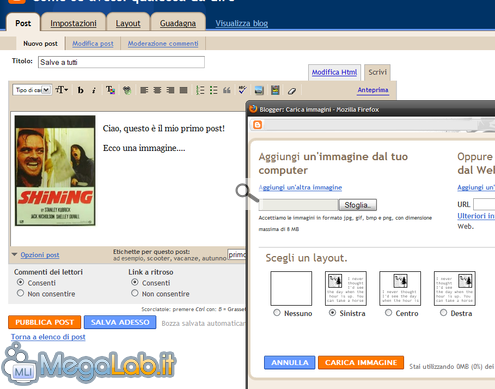Click the CARICA IMMAGINE button
495x389 pixels.
(x=361, y=362)
